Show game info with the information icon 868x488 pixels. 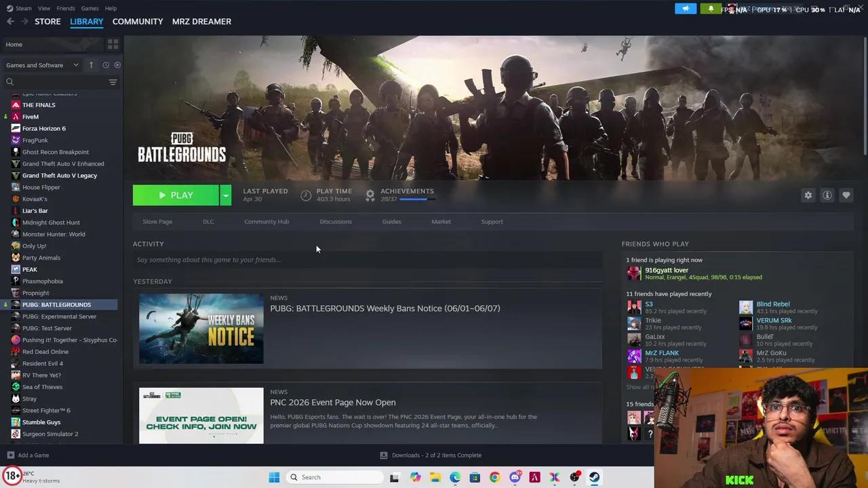[827, 195]
